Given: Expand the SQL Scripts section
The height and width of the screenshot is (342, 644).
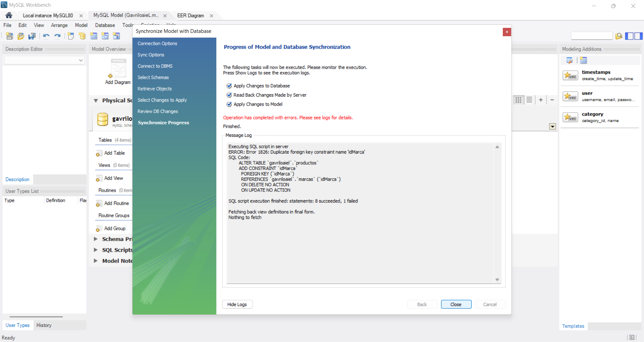Looking at the screenshot, I should 96,250.
